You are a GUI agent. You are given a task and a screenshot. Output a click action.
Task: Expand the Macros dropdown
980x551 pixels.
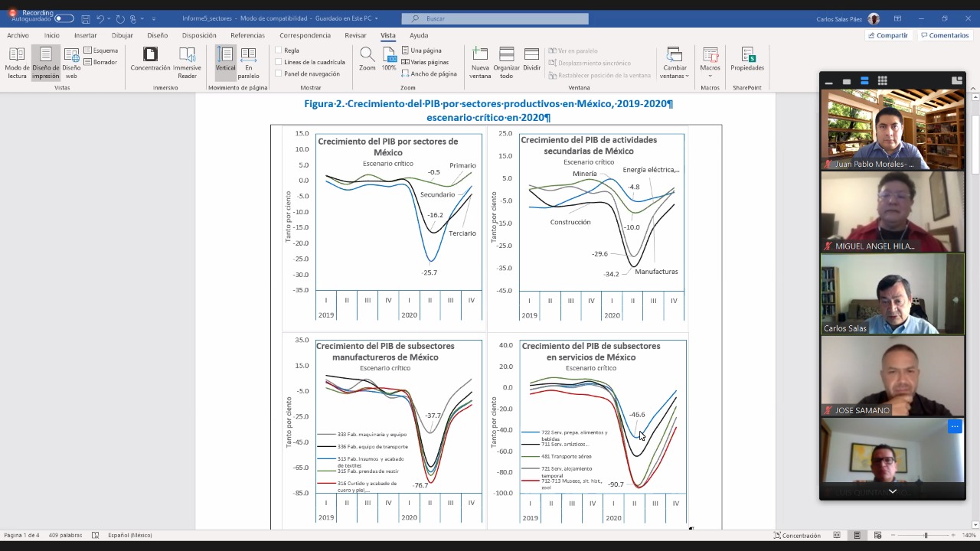click(x=710, y=63)
